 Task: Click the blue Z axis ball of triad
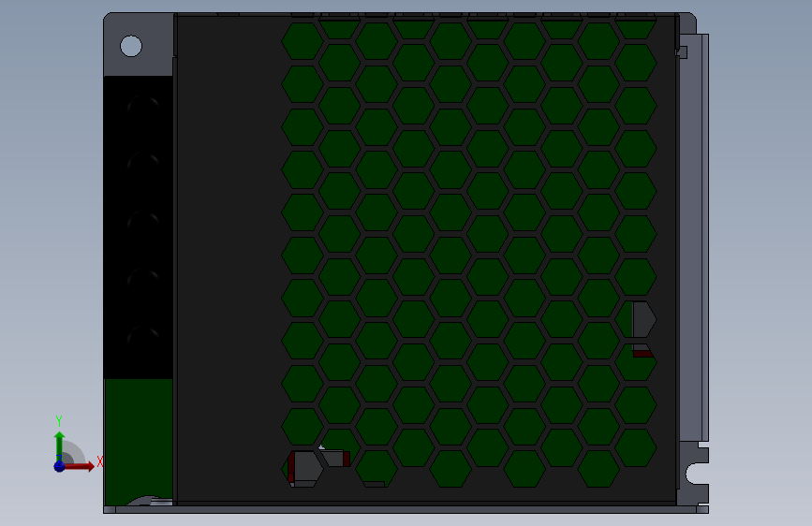pos(59,466)
